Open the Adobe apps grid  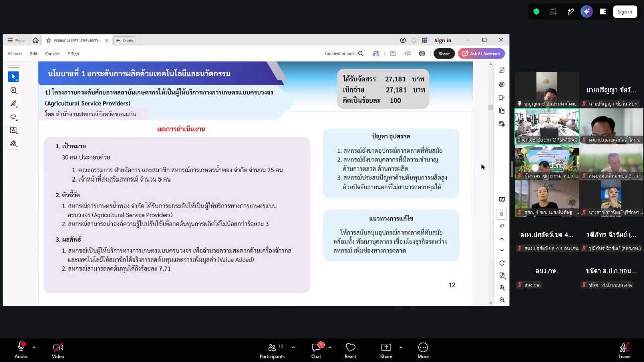pyautogui.click(x=425, y=40)
